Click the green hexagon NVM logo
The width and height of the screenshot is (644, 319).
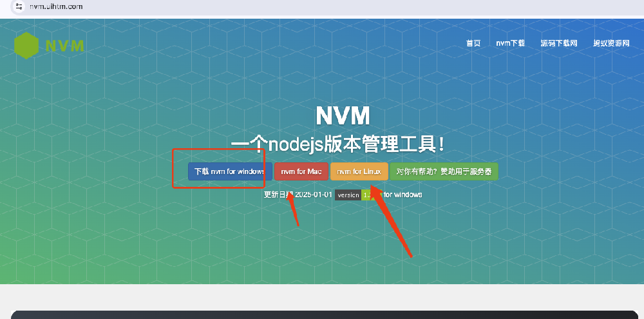(26, 45)
